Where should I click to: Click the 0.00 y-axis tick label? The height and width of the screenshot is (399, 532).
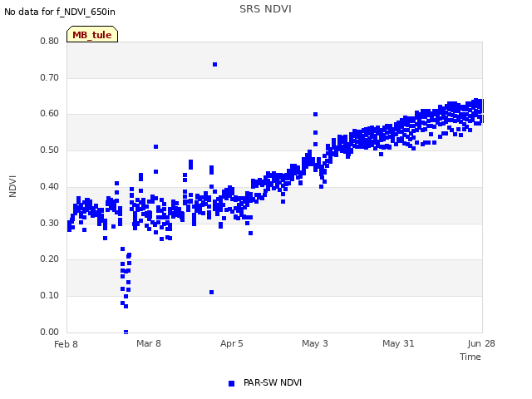click(x=50, y=332)
